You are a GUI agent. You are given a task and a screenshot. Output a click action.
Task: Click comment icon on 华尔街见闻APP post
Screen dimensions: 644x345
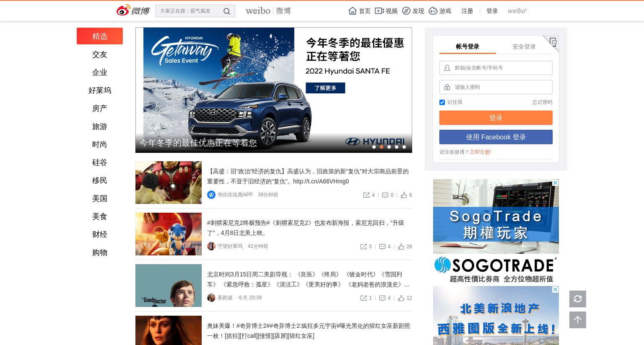[x=385, y=195]
